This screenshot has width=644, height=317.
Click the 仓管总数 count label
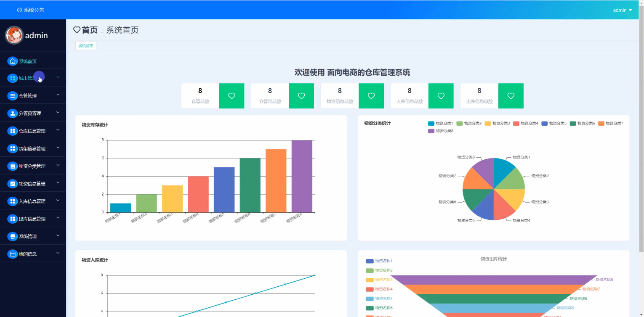(x=200, y=101)
